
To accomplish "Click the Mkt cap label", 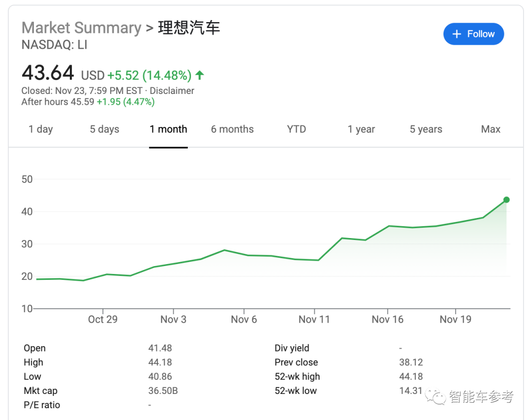I will (x=41, y=390).
